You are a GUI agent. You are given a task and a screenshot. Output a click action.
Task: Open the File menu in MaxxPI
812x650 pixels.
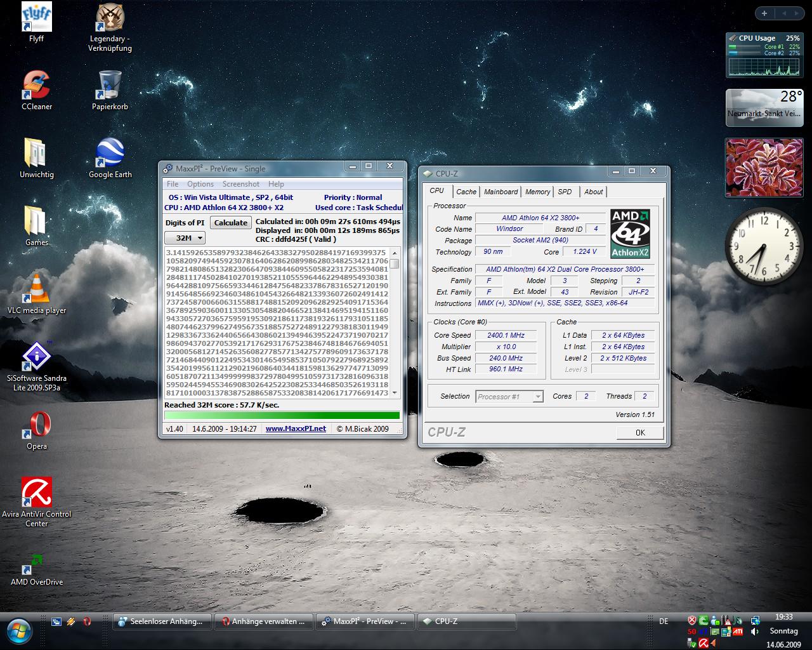[173, 184]
